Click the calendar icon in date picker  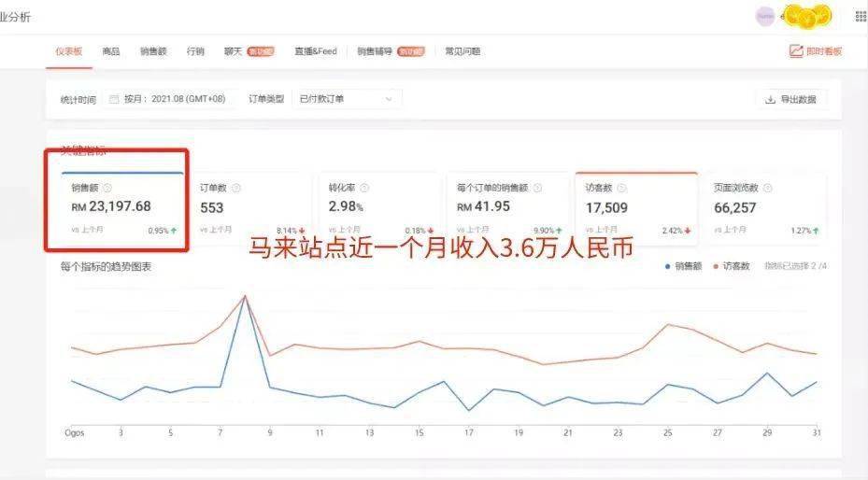[x=114, y=99]
